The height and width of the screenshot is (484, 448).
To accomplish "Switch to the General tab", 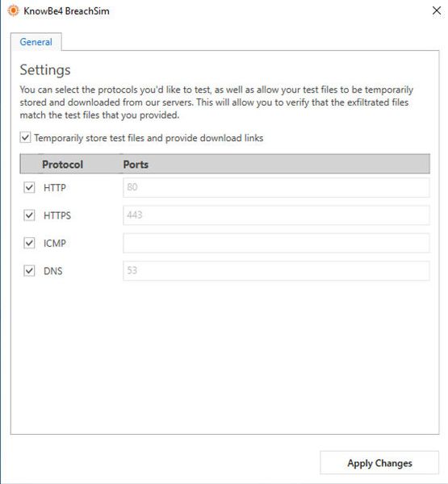I will tap(36, 42).
